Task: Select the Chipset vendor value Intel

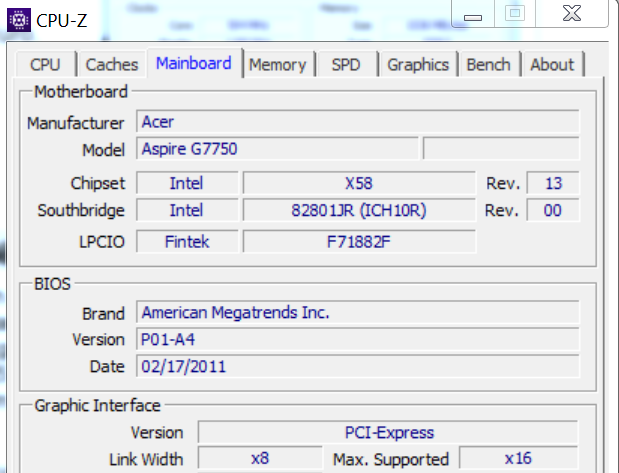Action: pos(187,183)
